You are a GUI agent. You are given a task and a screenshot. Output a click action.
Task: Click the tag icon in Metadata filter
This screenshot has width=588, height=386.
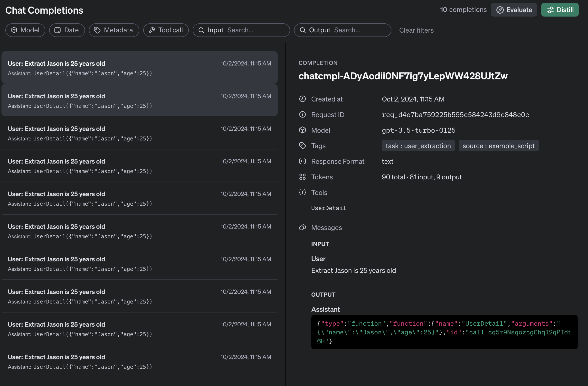[x=97, y=30]
